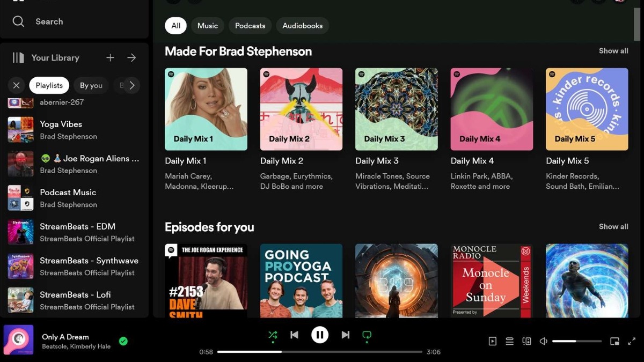Select the Audiobooks filter tab
The width and height of the screenshot is (644, 362).
[303, 26]
